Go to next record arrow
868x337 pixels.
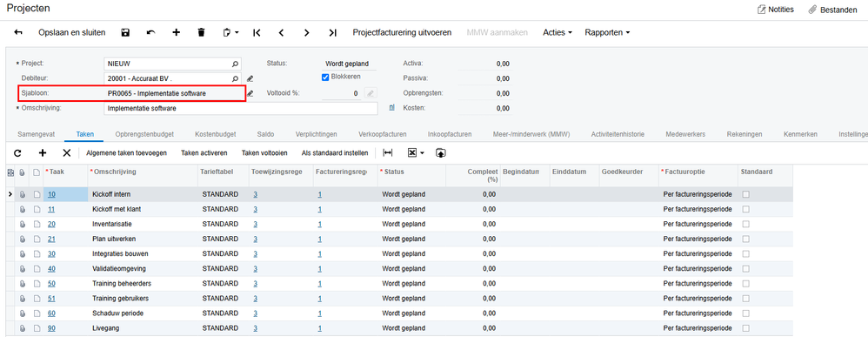307,33
